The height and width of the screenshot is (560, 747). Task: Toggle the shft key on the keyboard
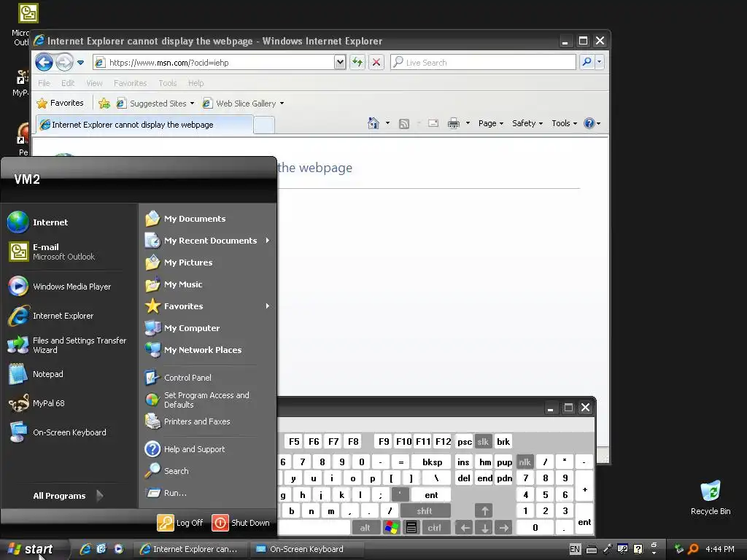pyautogui.click(x=425, y=511)
